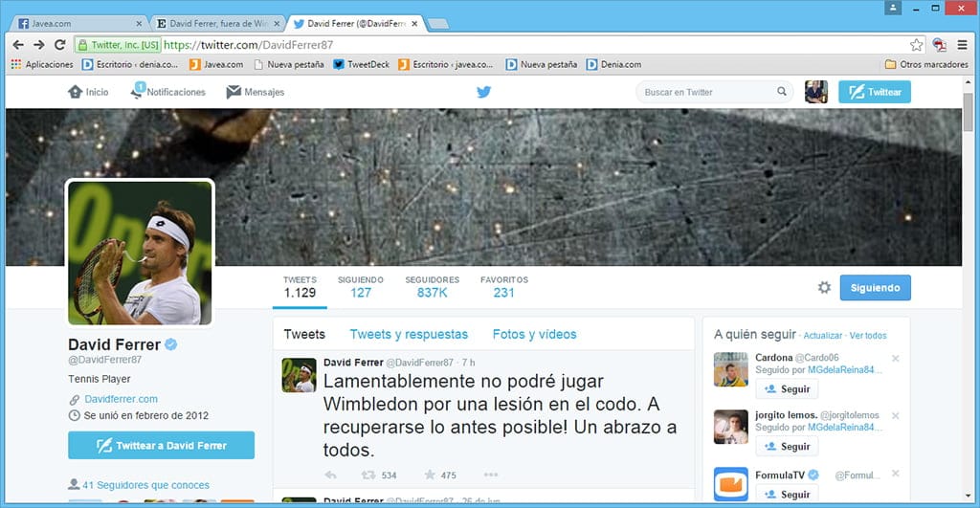Reload the page with the refresh icon
Screen dimensions: 980x508
coord(60,45)
